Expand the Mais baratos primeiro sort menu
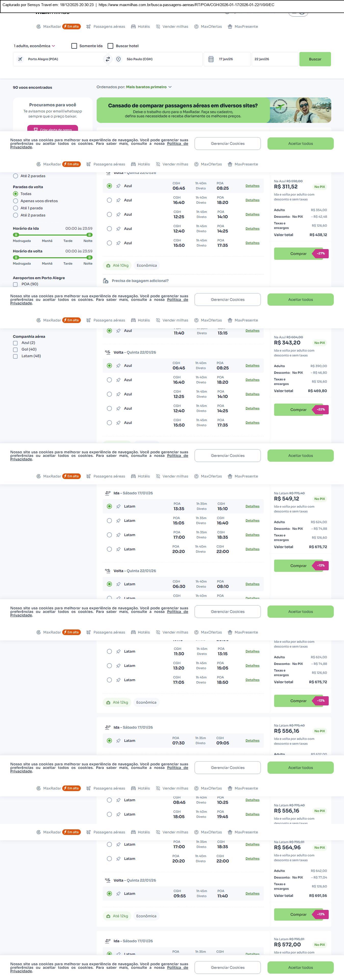Viewport: 344px width, 980px height. coord(149,87)
